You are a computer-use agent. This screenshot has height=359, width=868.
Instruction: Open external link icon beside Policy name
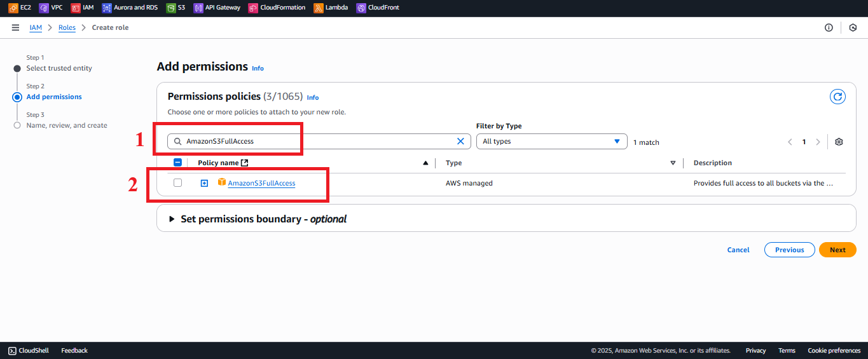pos(245,163)
